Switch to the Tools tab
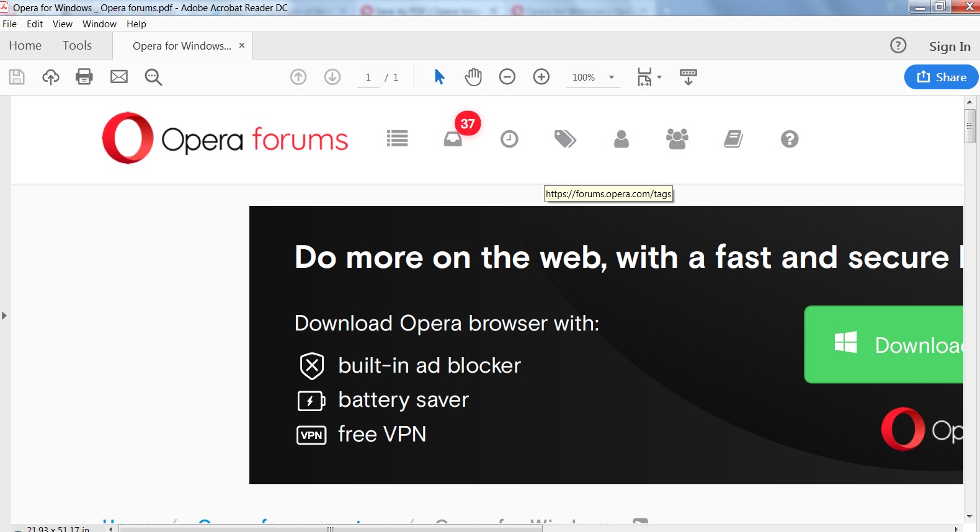This screenshot has height=532, width=980. 77,45
